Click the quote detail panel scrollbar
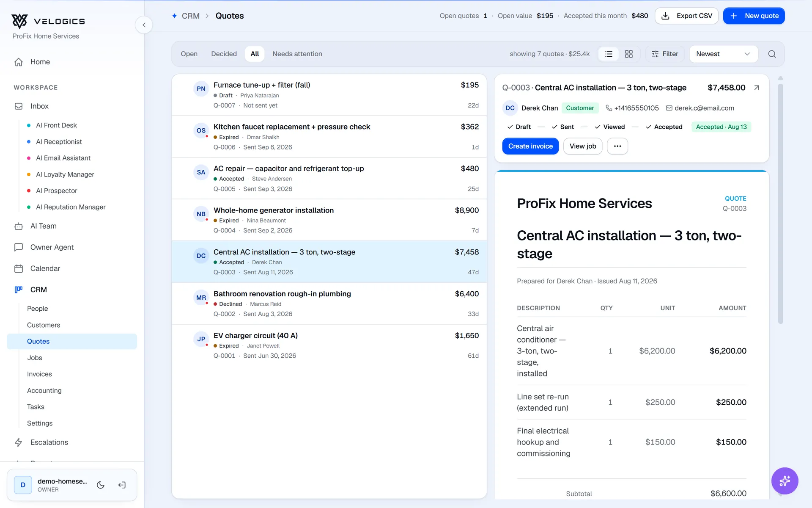Screen dimensions: 812x508 coord(780,204)
